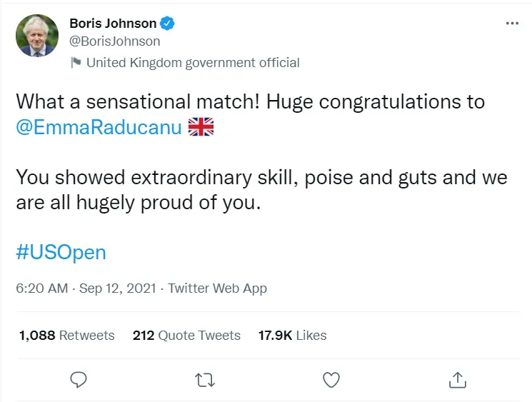Open the Twitter Web App source link

tap(217, 288)
